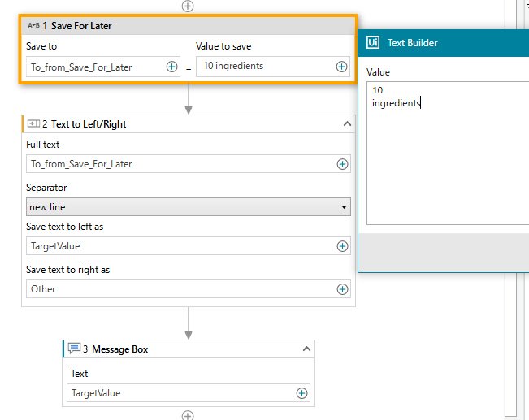The image size is (529, 420).
Task: Click plus icon for Save text to right
Action: point(343,288)
